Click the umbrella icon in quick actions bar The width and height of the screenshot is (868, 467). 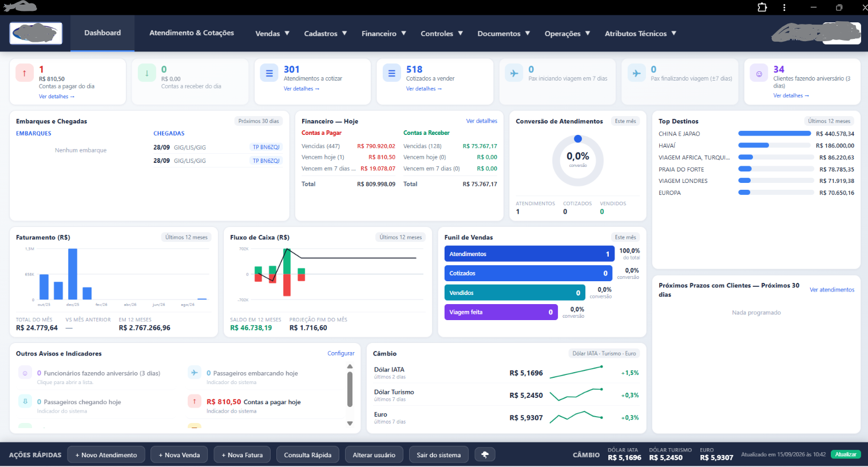485,455
